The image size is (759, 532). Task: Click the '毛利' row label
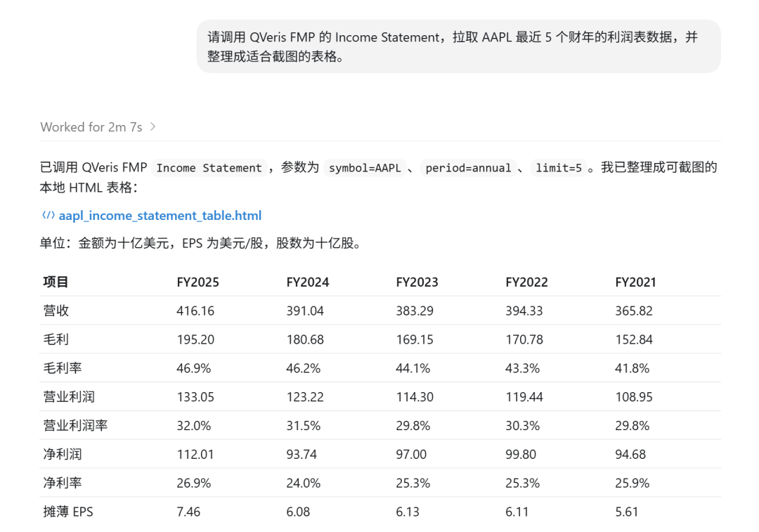click(56, 339)
